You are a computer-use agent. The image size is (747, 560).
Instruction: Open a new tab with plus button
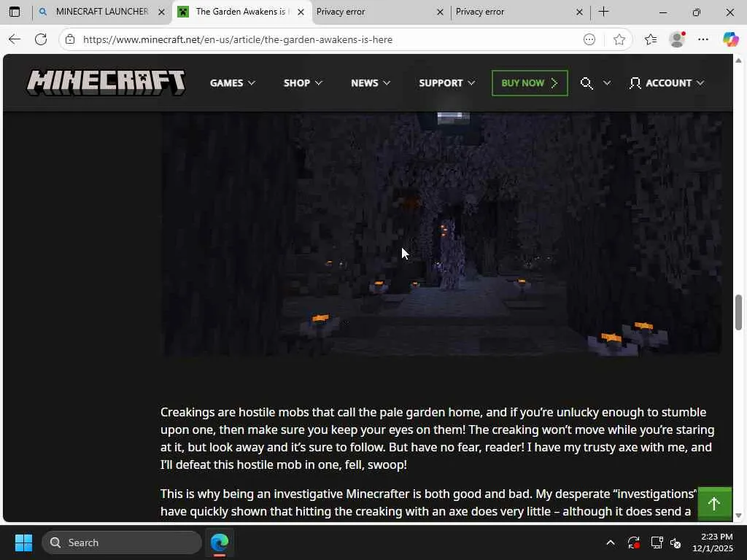click(603, 12)
